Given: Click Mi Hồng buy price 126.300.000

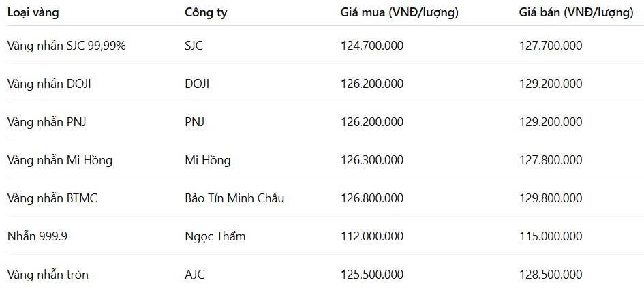Looking at the screenshot, I should 372,160.
